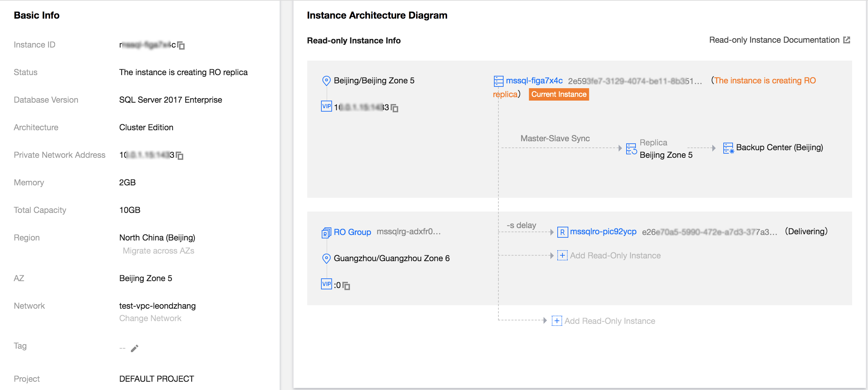Click Migrate across AZs
This screenshot has height=390, width=868.
pos(158,251)
